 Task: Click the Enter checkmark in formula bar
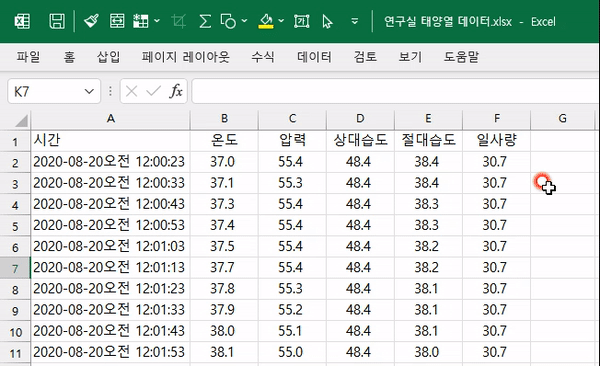153,91
